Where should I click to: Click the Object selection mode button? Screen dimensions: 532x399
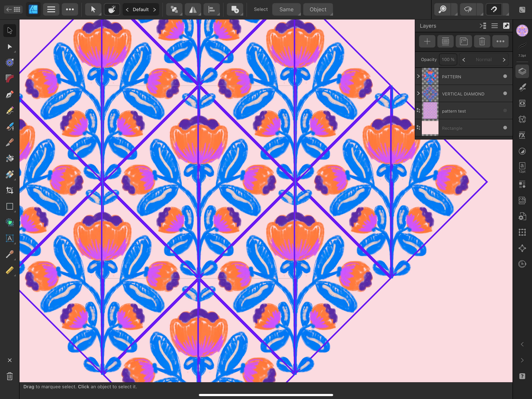tap(318, 9)
